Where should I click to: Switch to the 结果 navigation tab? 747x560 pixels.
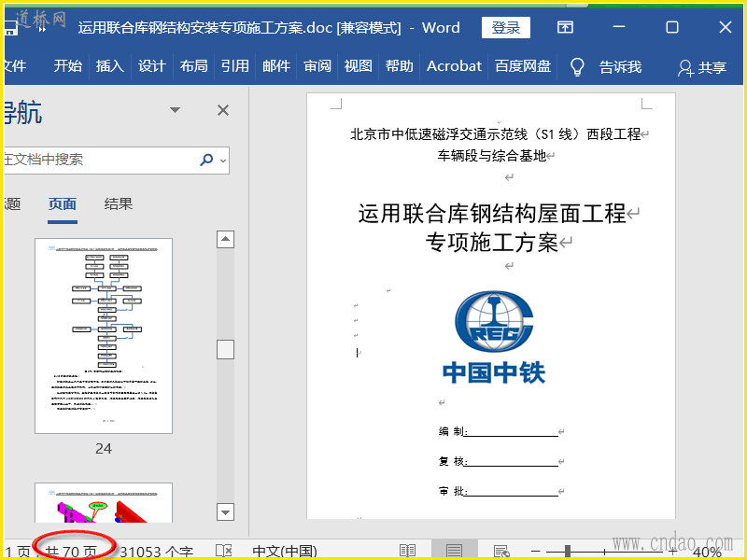pyautogui.click(x=119, y=204)
